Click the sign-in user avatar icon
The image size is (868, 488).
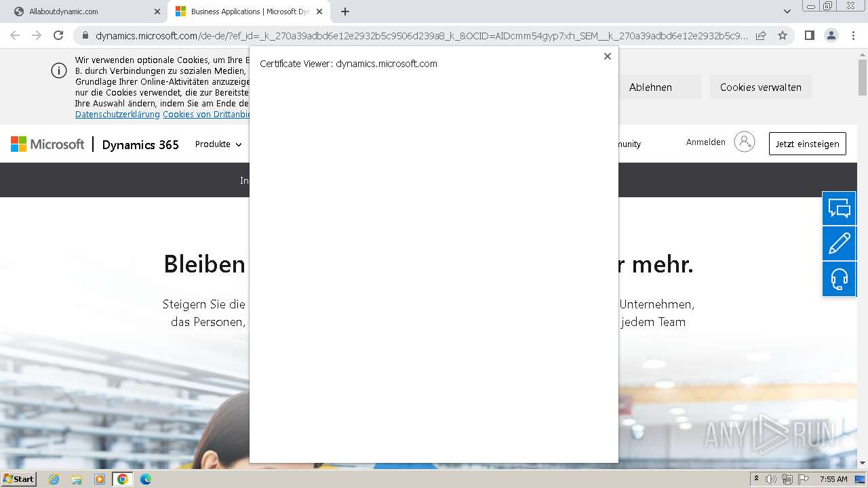click(x=745, y=142)
